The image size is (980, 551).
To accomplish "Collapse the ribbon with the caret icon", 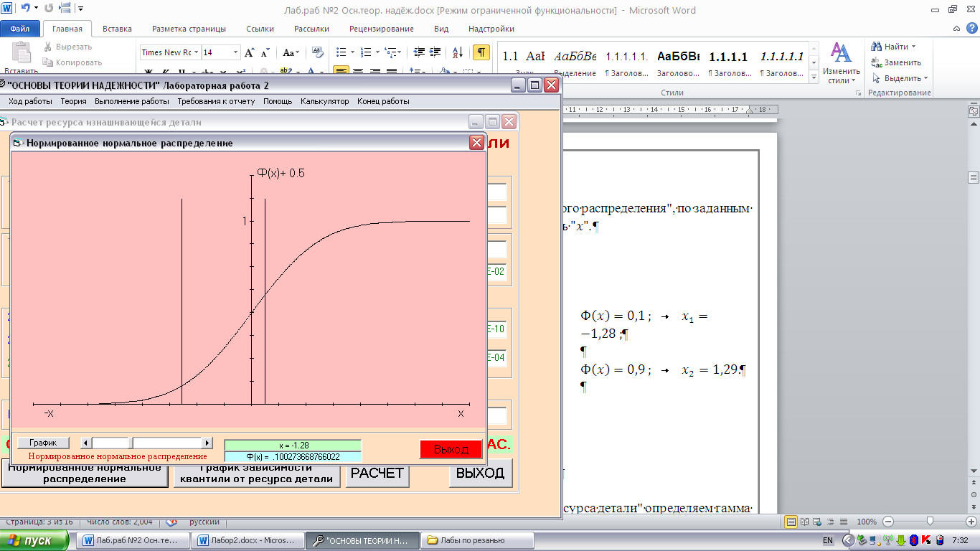I will pos(956,29).
